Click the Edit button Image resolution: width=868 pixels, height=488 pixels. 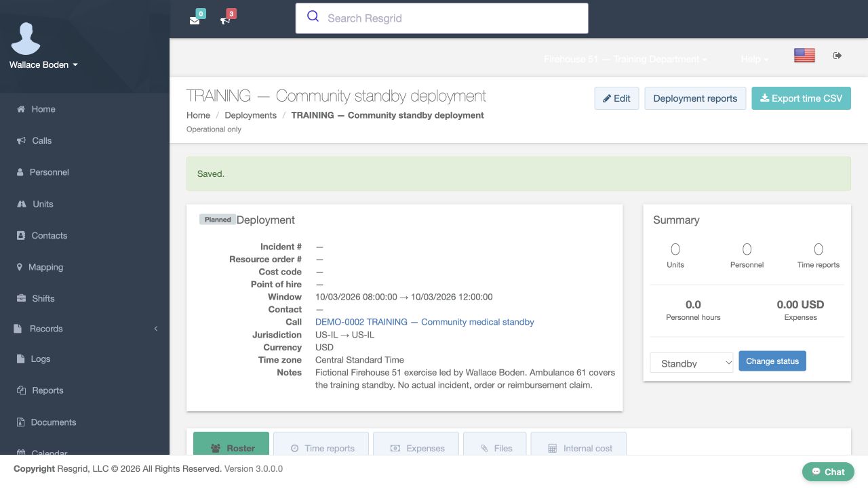click(616, 98)
